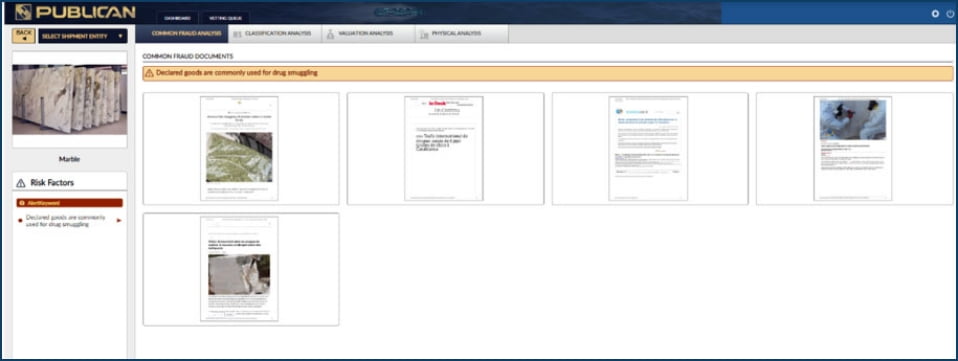Click the Classification Analysis tab icon
Viewport: 958px width, 361px height.
(x=237, y=34)
